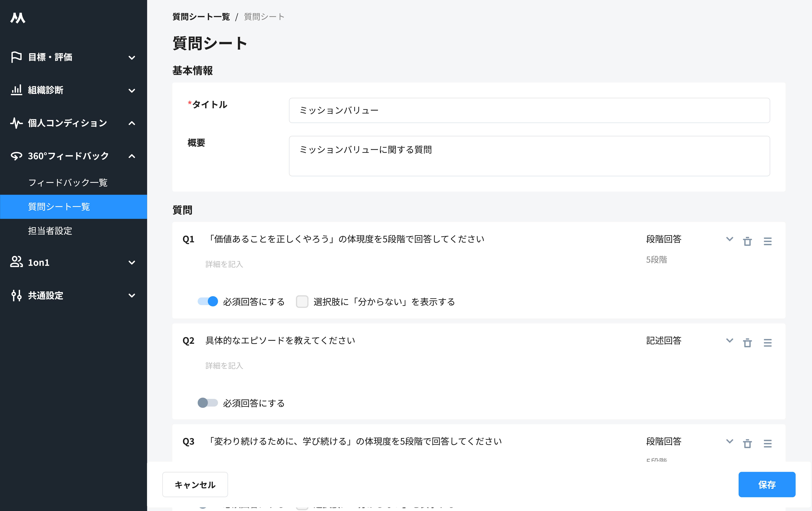Viewport: 812px width, 511px height.
Task: Click the Q2 reorder handle icon
Action: coord(768,343)
